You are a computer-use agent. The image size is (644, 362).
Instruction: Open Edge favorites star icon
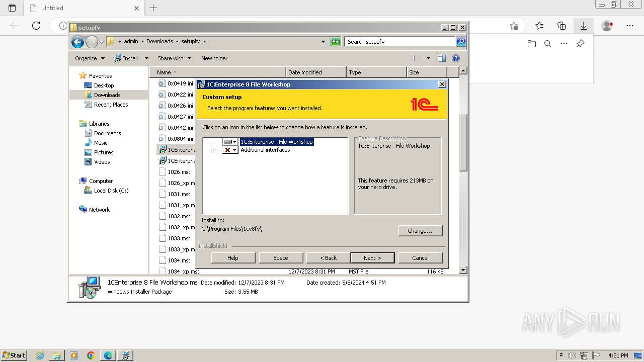539,26
